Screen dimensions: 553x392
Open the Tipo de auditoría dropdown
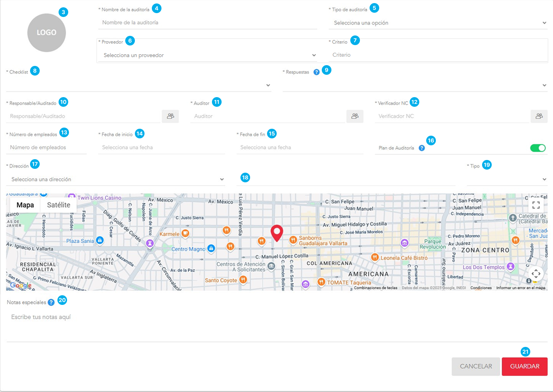coord(438,23)
